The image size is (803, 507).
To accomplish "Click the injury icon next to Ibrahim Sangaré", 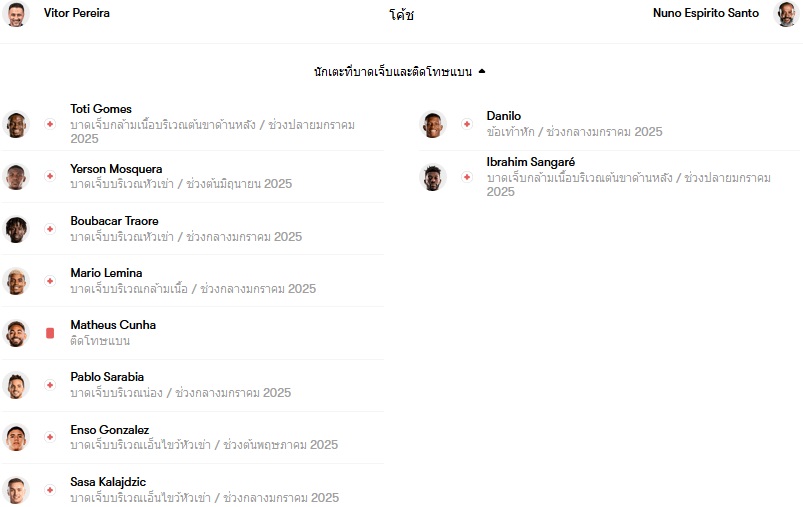I will (467, 177).
